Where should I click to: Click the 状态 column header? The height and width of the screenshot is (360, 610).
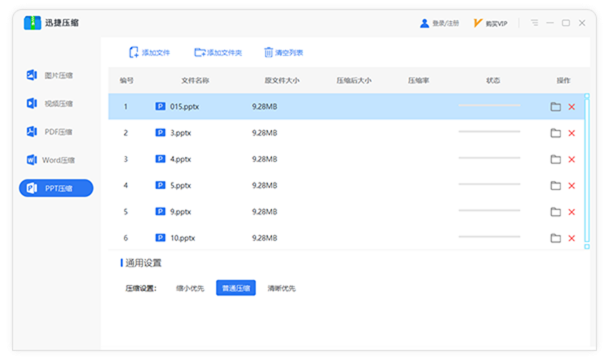click(493, 81)
